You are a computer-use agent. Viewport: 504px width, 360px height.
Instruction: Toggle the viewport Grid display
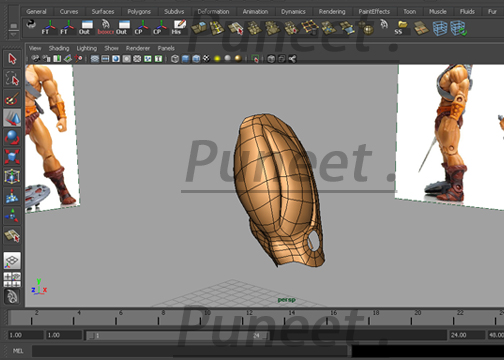(95, 59)
